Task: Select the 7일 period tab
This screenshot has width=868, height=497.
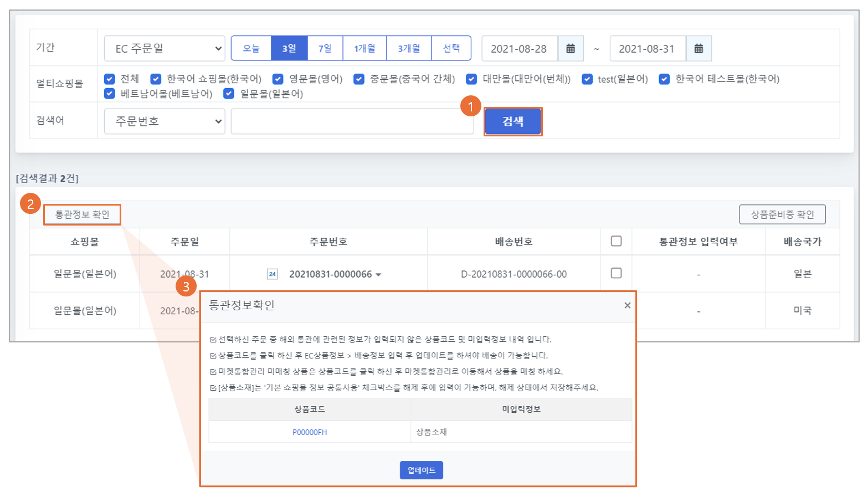Action: click(325, 49)
